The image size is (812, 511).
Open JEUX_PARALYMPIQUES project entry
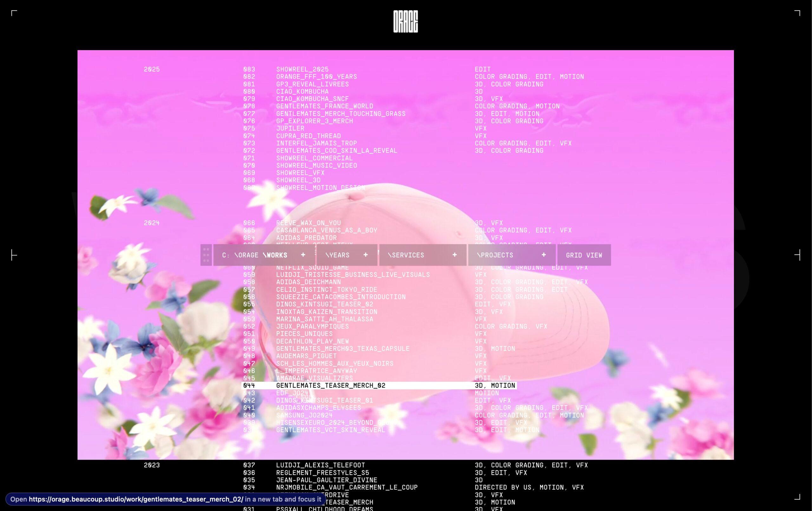(312, 326)
